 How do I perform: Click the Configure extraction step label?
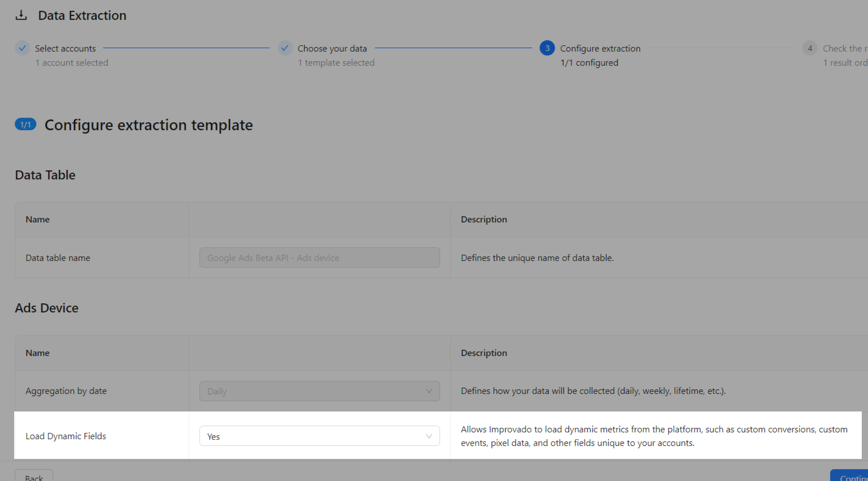600,48
